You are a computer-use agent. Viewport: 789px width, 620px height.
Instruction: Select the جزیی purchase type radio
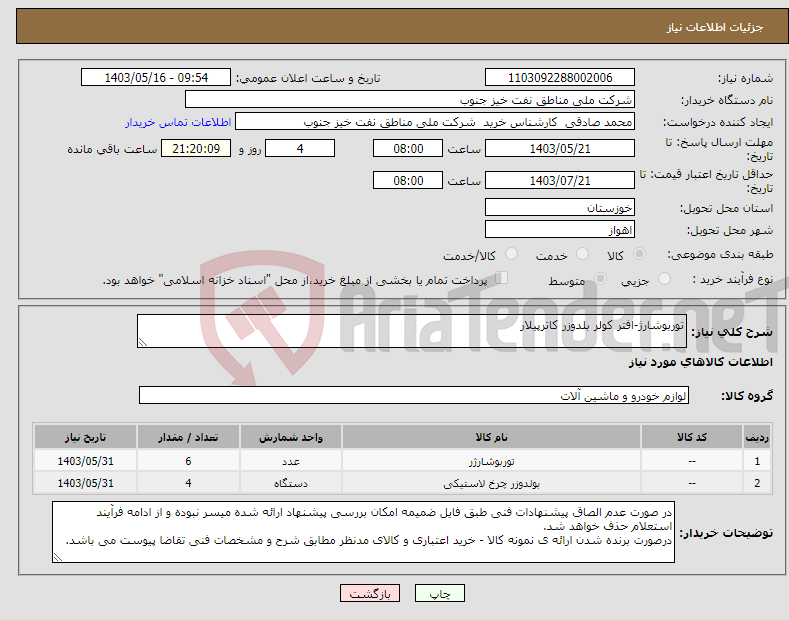pos(664,279)
